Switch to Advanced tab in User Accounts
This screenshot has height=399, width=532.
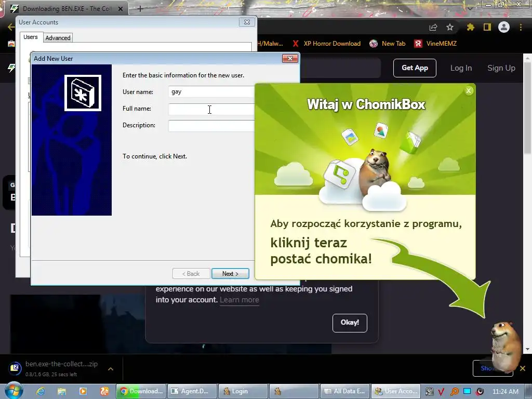click(58, 37)
